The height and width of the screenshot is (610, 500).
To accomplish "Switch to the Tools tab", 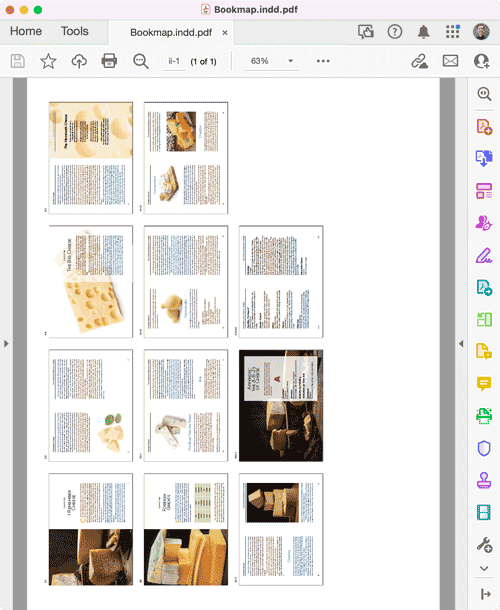I will click(x=75, y=31).
